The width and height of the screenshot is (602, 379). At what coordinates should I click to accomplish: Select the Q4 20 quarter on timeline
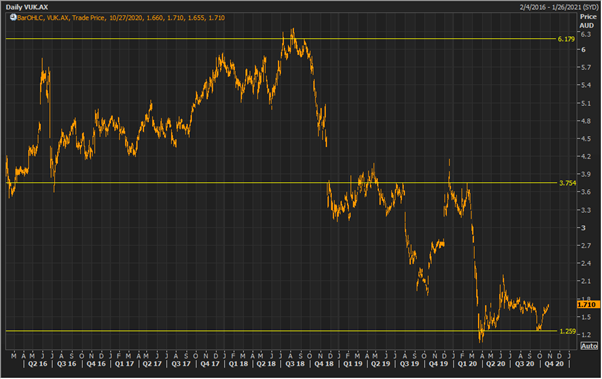(554, 364)
